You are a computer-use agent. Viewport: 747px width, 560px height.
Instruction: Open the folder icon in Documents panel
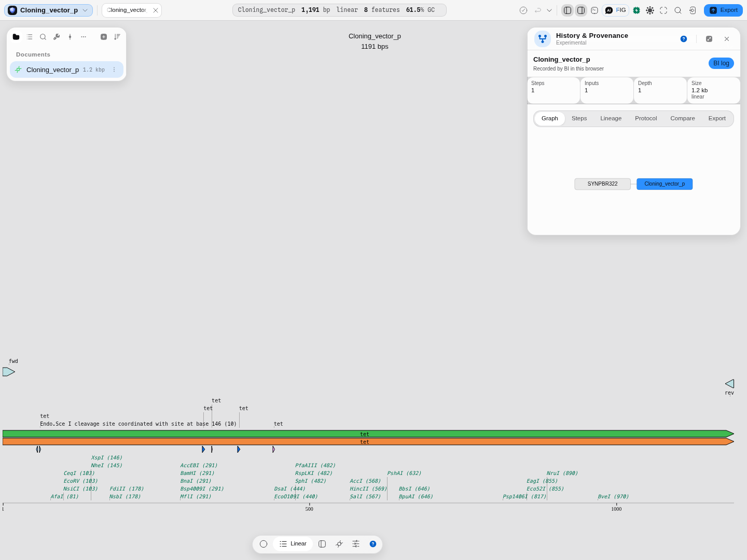(16, 37)
